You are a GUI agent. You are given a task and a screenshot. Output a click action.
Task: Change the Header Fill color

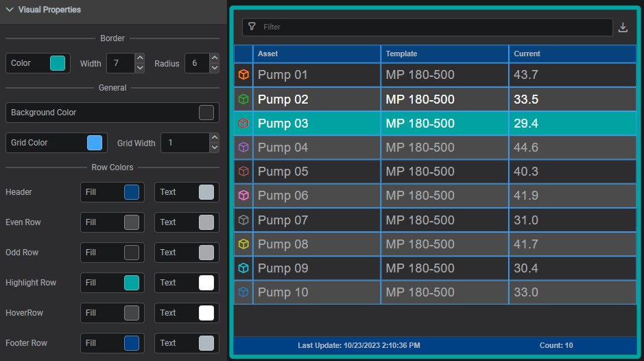[x=132, y=192]
